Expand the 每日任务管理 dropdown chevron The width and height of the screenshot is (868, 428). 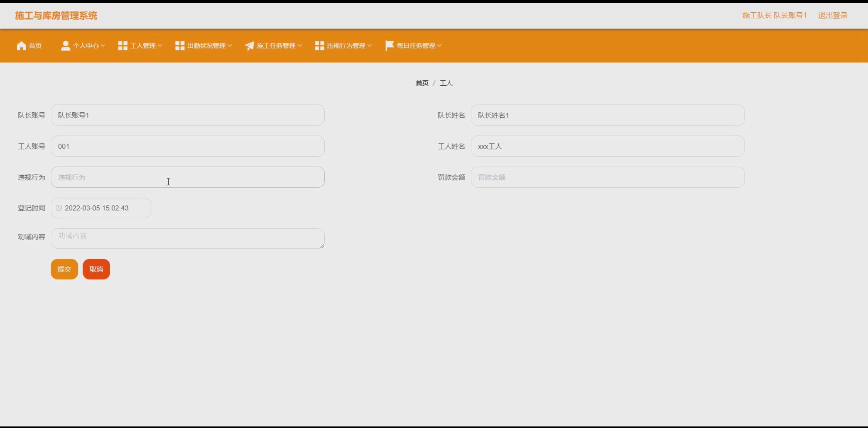[x=439, y=46]
